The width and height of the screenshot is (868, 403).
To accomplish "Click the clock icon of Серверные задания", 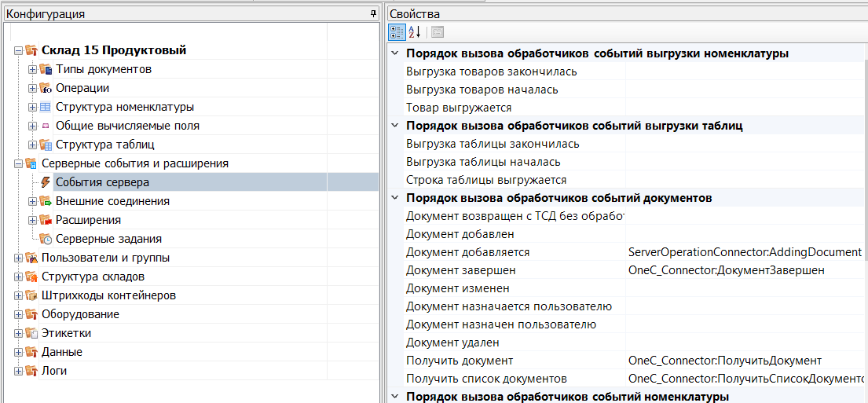I will pos(46,239).
